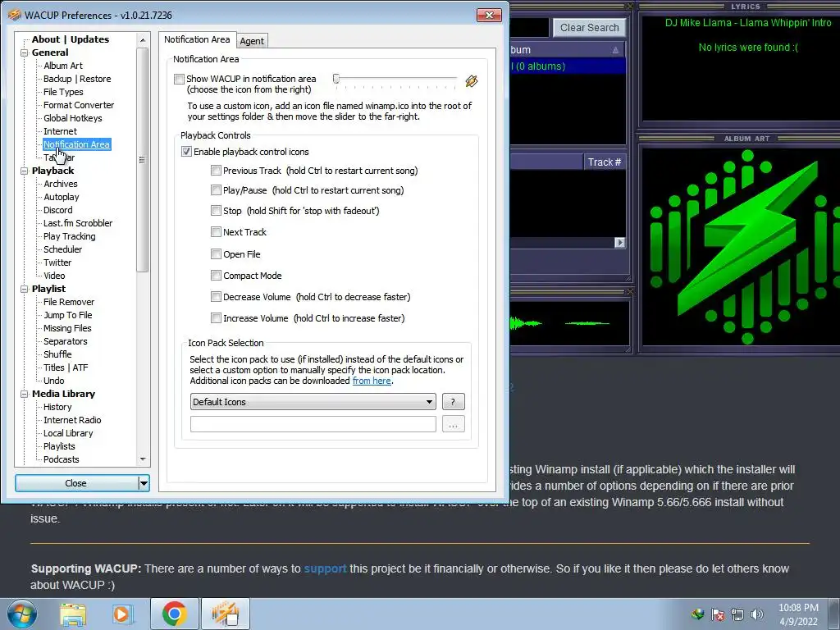Open Album Art preferences
The height and width of the screenshot is (630, 840).
click(x=63, y=66)
